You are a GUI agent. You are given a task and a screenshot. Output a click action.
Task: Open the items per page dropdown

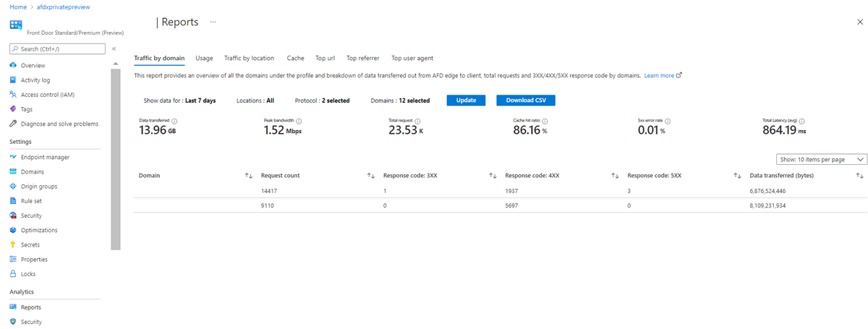(x=821, y=160)
